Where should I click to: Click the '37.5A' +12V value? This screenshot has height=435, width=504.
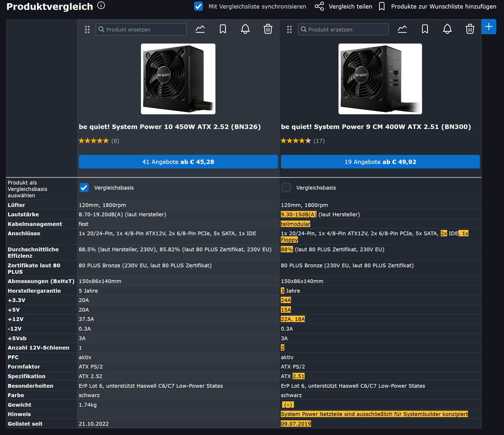[x=86, y=319]
